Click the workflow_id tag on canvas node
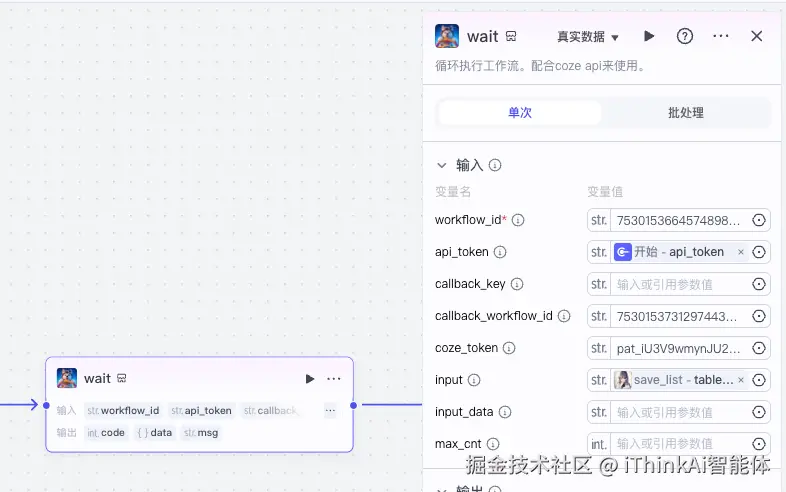Image resolution: width=786 pixels, height=492 pixels. [123, 411]
